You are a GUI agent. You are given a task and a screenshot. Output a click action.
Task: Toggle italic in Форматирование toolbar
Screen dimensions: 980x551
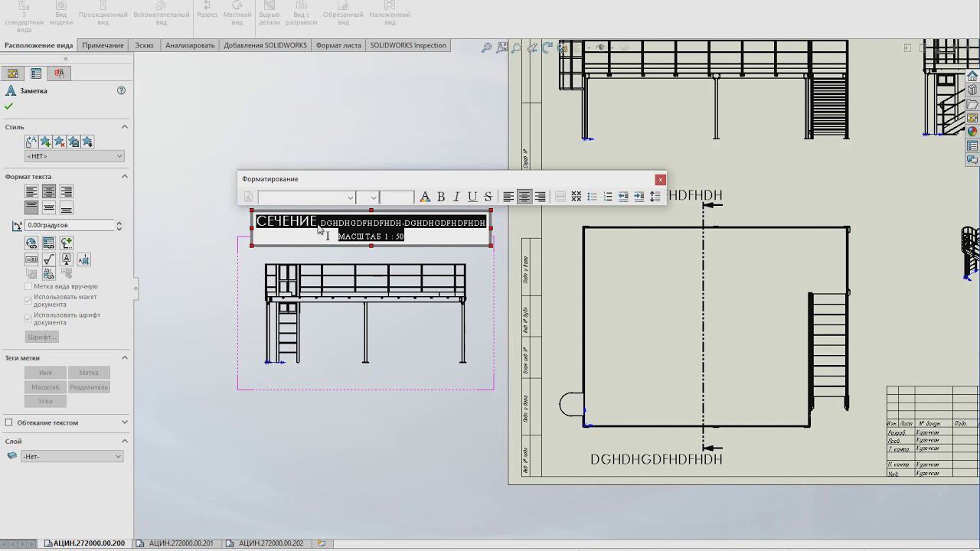coord(456,197)
